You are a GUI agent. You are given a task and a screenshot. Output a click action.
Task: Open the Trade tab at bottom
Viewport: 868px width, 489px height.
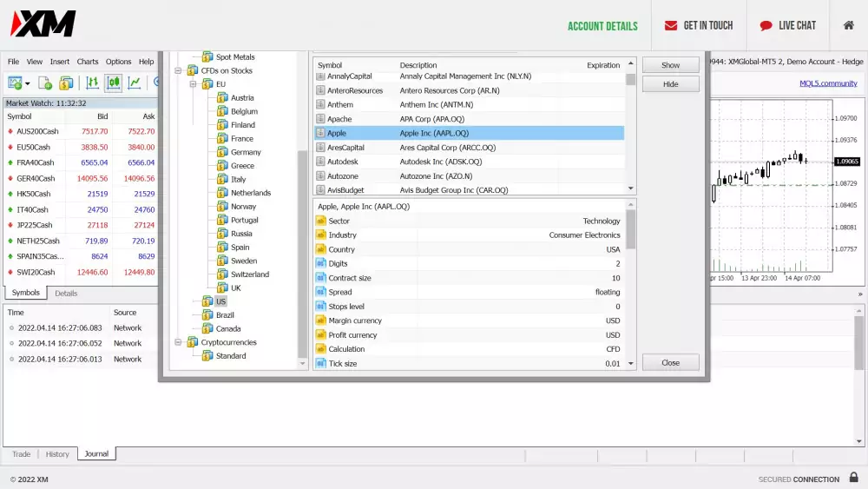pyautogui.click(x=21, y=454)
